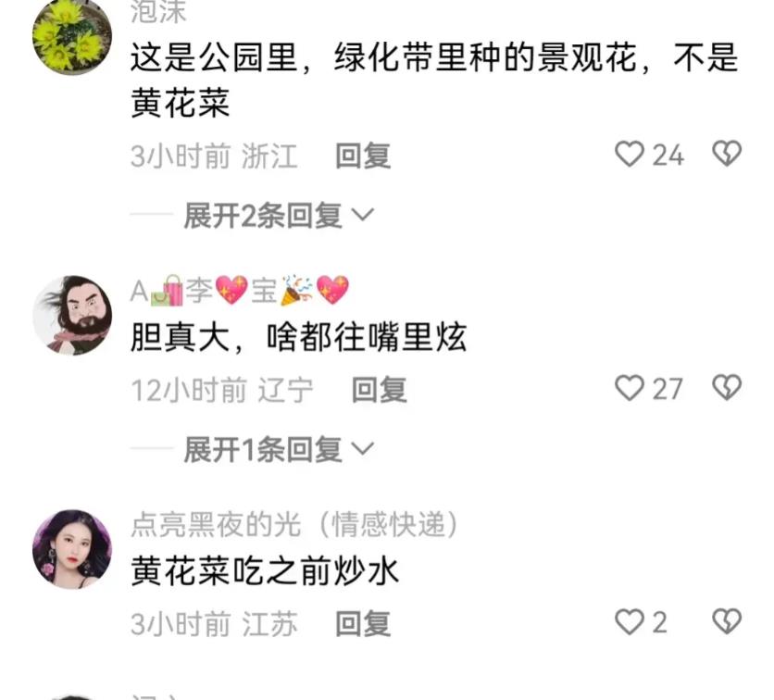
Task: Like the comment about park landscape flowers
Action: click(630, 154)
